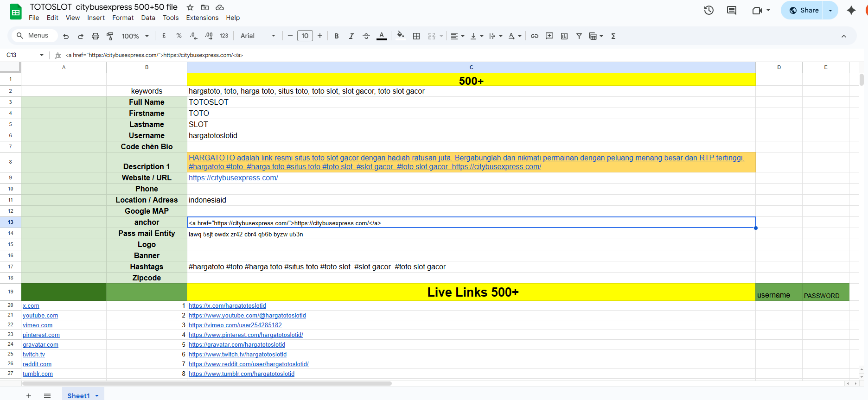Click the paint format roller icon

pos(110,36)
